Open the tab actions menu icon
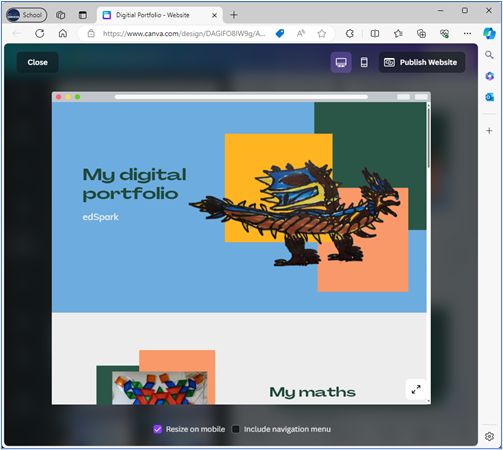Image resolution: width=503 pixels, height=450 pixels. click(83, 15)
